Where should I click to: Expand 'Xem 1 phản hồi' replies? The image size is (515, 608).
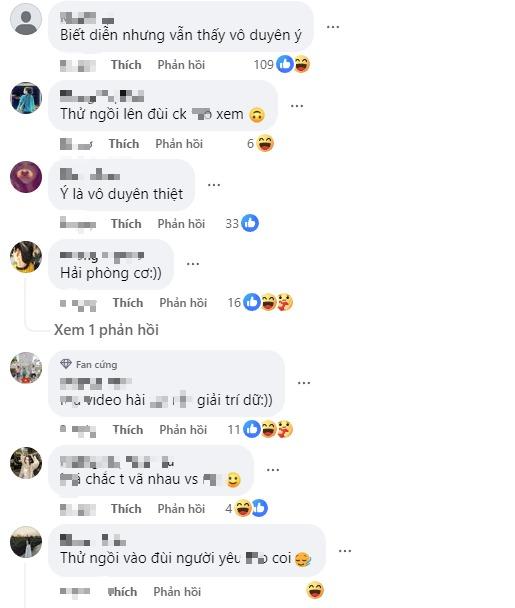106,330
